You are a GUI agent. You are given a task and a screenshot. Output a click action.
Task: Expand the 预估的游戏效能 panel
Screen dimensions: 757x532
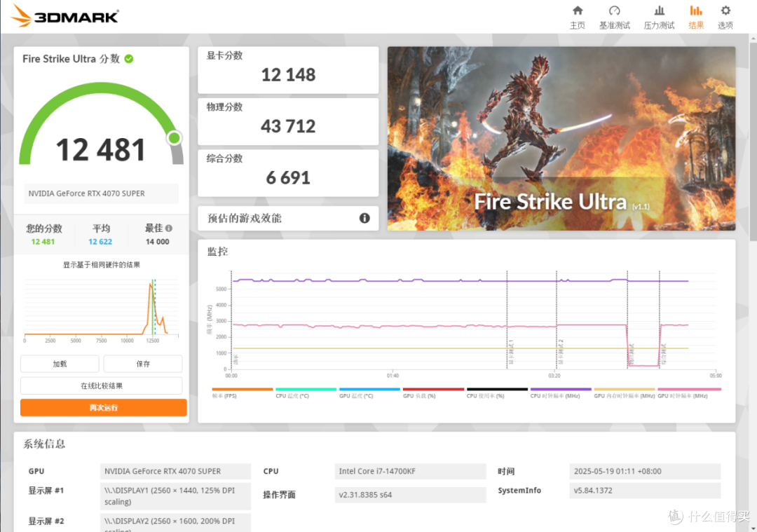(x=288, y=218)
